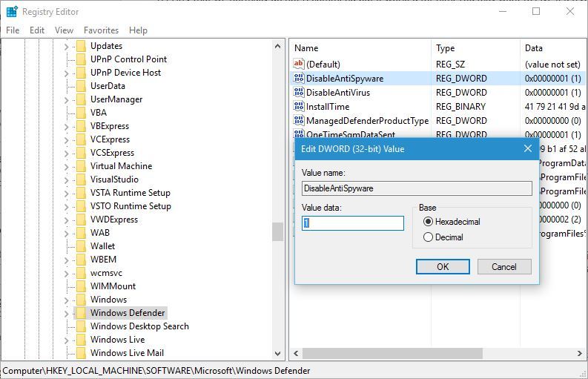Expand the UserManager key
Screen dimensions: 588x379
click(67, 100)
